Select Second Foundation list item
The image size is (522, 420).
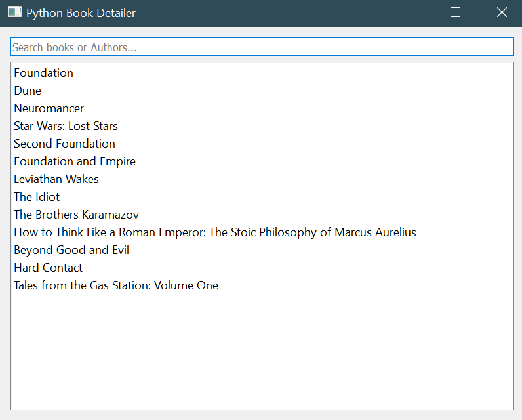[64, 144]
